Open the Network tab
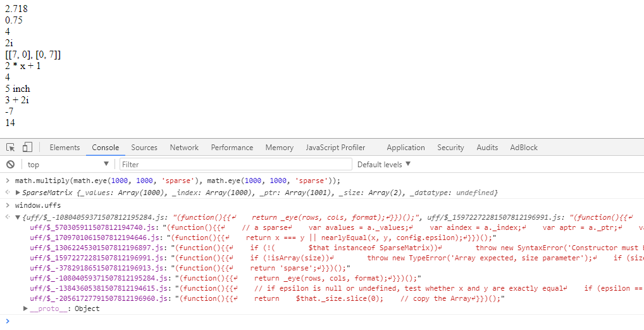The height and width of the screenshot is (330, 644). [x=184, y=148]
